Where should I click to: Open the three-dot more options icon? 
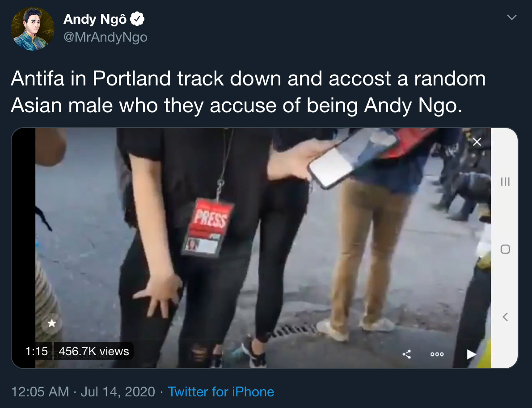[x=437, y=354]
